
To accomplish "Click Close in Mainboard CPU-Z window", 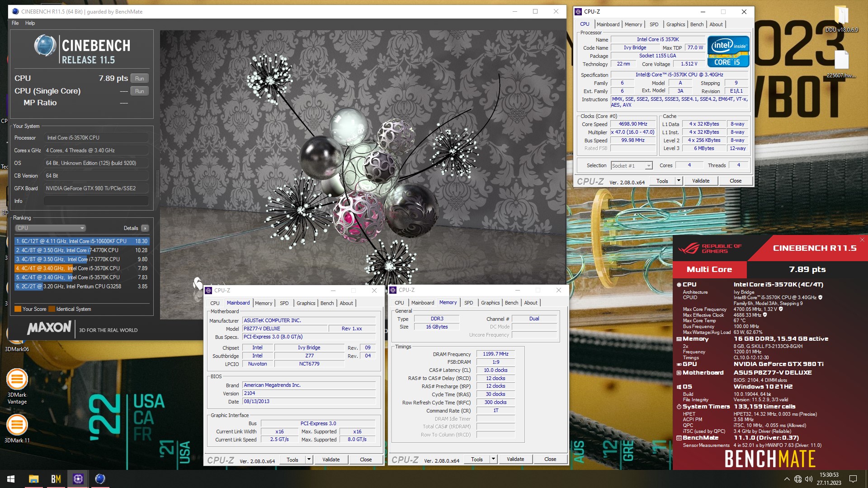I will 366,460.
